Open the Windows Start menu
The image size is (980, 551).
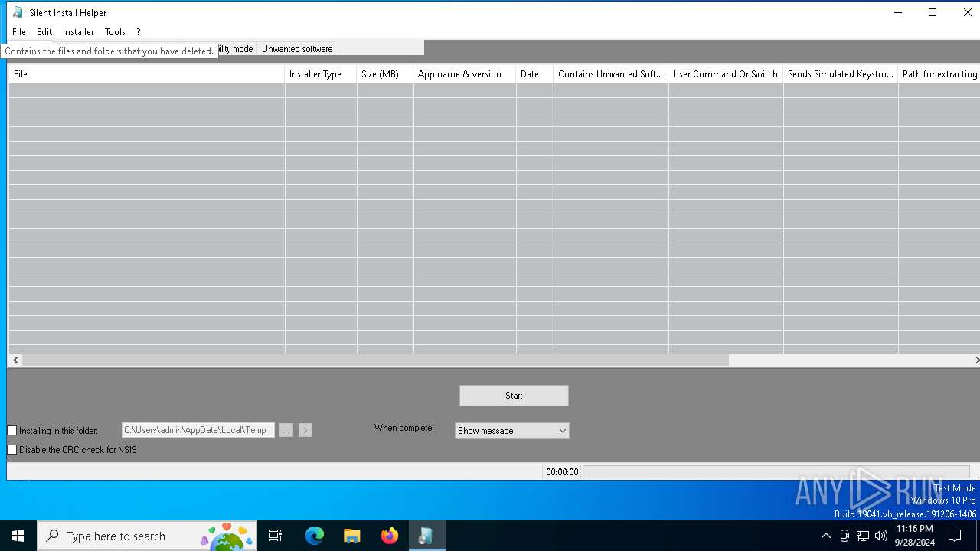click(x=18, y=536)
